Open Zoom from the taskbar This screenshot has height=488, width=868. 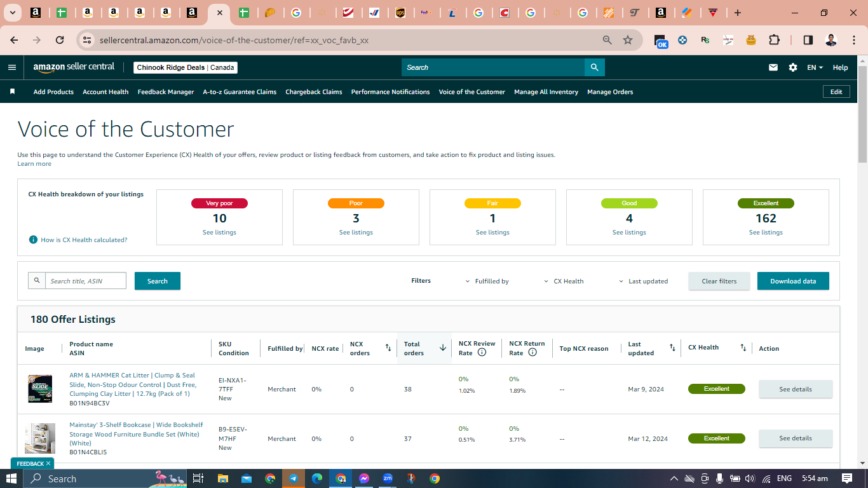pyautogui.click(x=388, y=478)
